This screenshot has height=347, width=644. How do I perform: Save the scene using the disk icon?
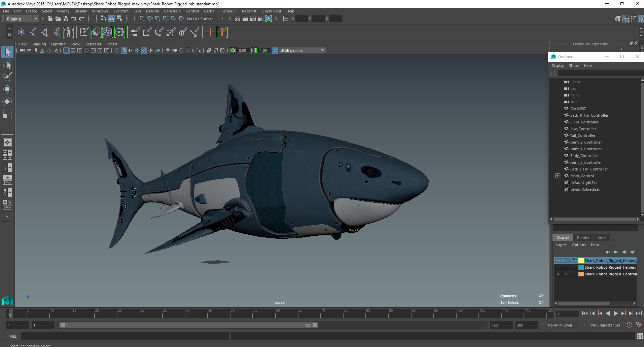coord(66,18)
